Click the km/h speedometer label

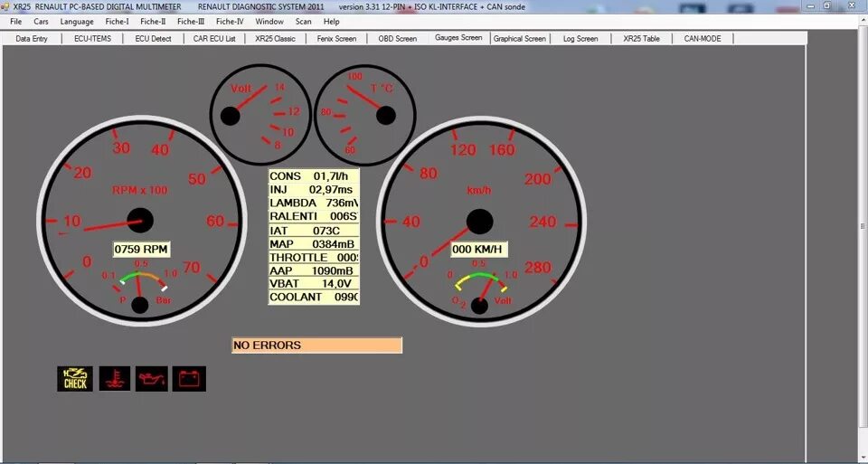(479, 190)
